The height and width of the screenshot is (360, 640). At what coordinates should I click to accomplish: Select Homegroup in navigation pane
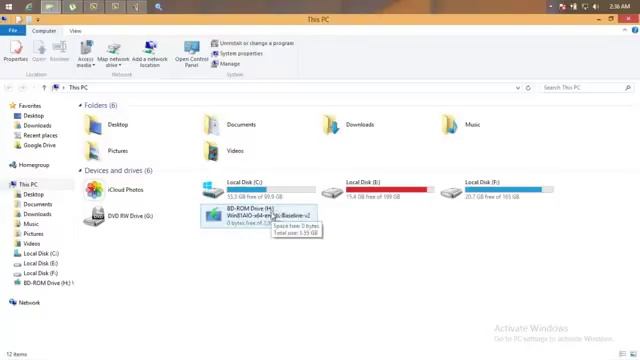(x=34, y=165)
